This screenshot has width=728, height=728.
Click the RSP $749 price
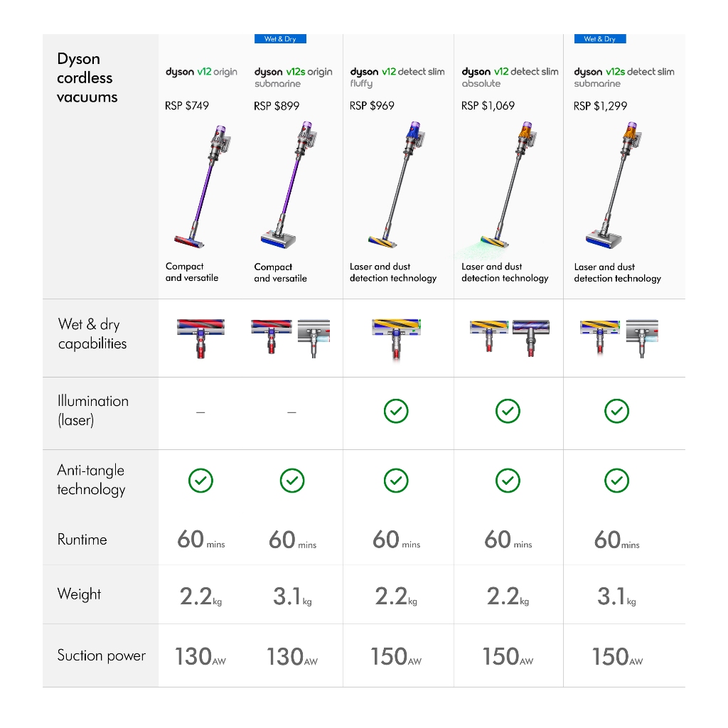(x=187, y=106)
